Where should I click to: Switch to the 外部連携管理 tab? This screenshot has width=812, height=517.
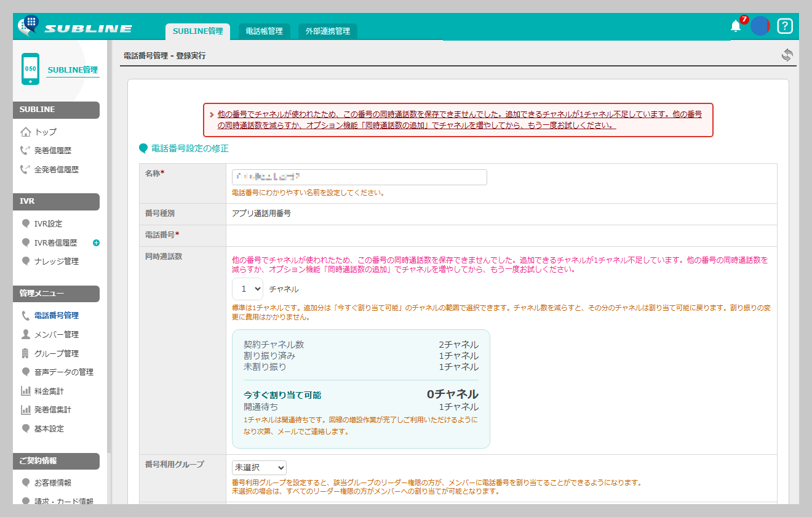[328, 31]
